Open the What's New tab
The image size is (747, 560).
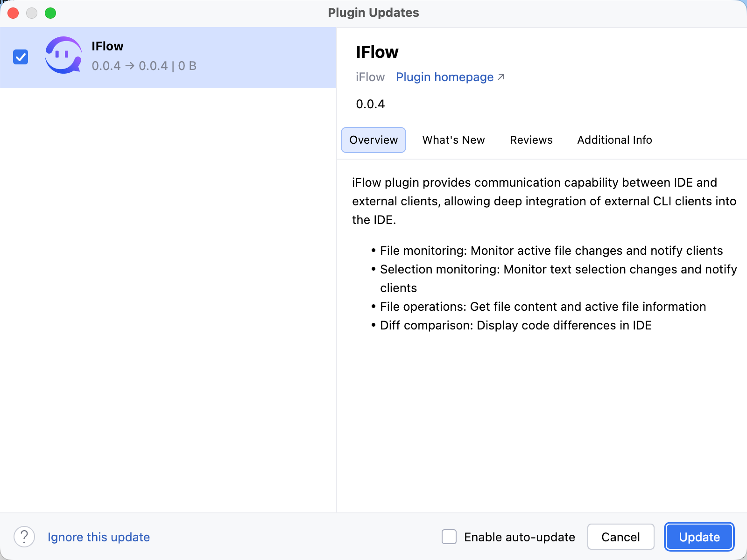453,140
